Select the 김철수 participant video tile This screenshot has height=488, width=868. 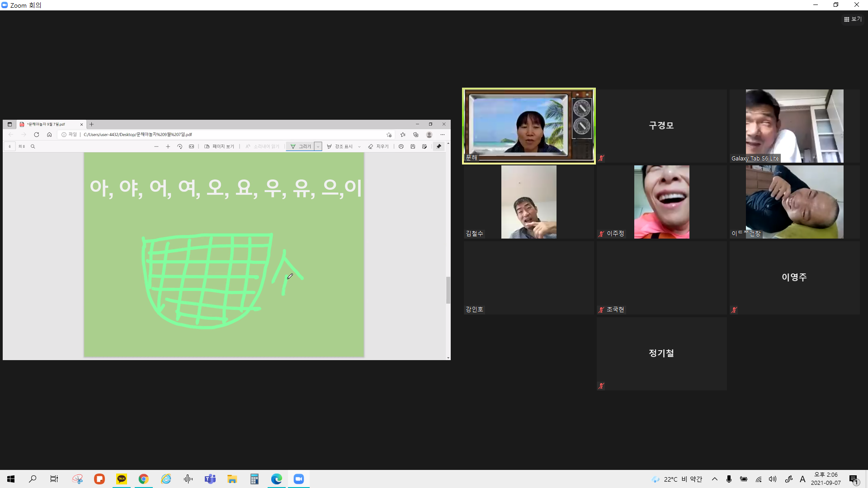click(x=528, y=202)
